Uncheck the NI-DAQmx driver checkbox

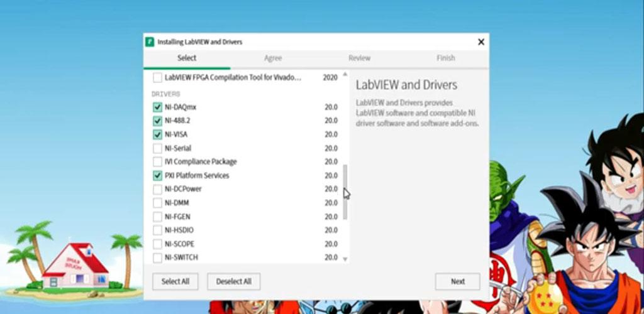(157, 107)
